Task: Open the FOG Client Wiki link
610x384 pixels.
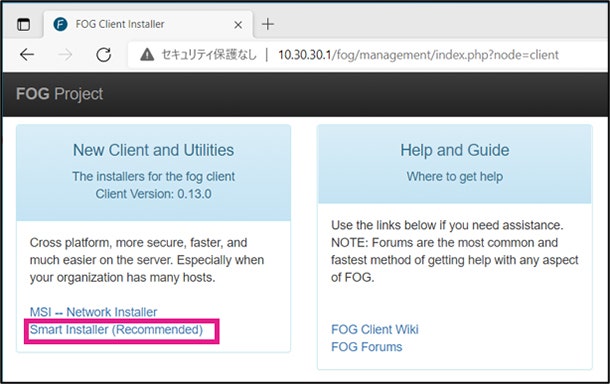Action: [x=375, y=329]
